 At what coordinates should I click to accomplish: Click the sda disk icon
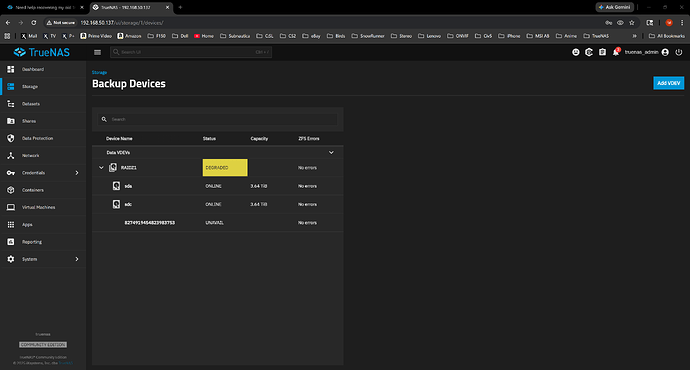(116, 186)
